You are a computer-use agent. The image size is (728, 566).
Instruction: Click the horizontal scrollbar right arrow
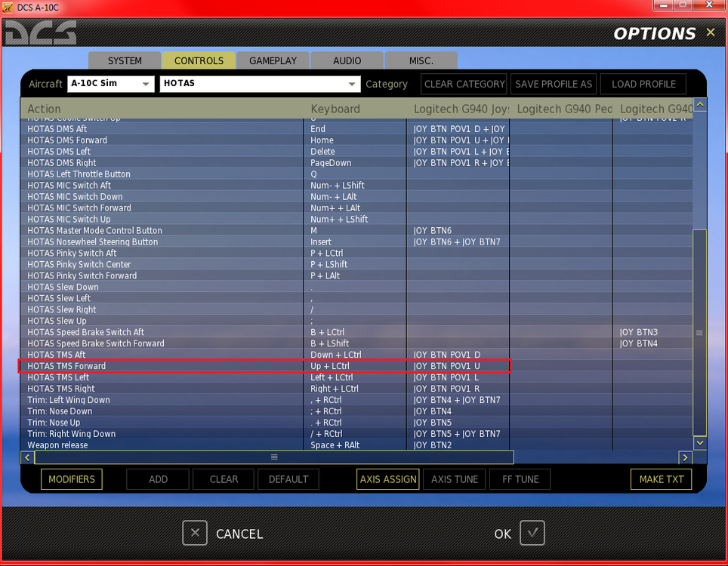tap(685, 458)
